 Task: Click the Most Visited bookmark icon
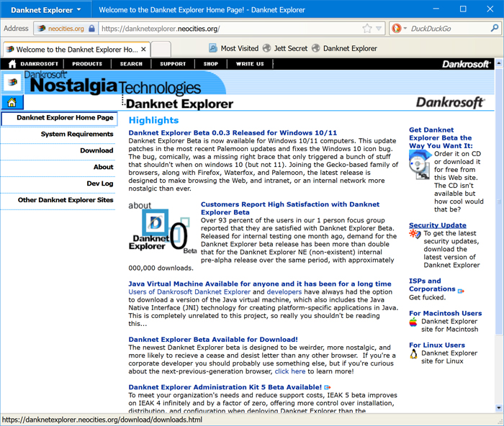point(213,48)
